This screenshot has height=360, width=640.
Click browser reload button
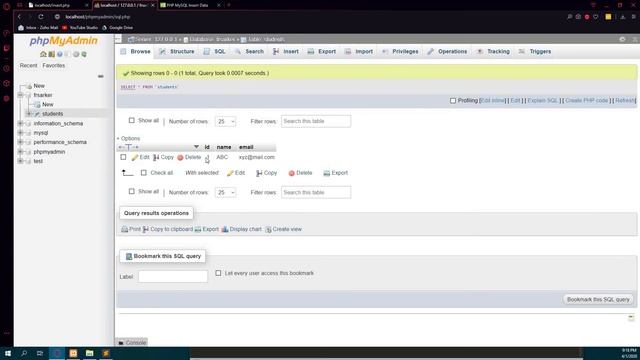(41, 17)
